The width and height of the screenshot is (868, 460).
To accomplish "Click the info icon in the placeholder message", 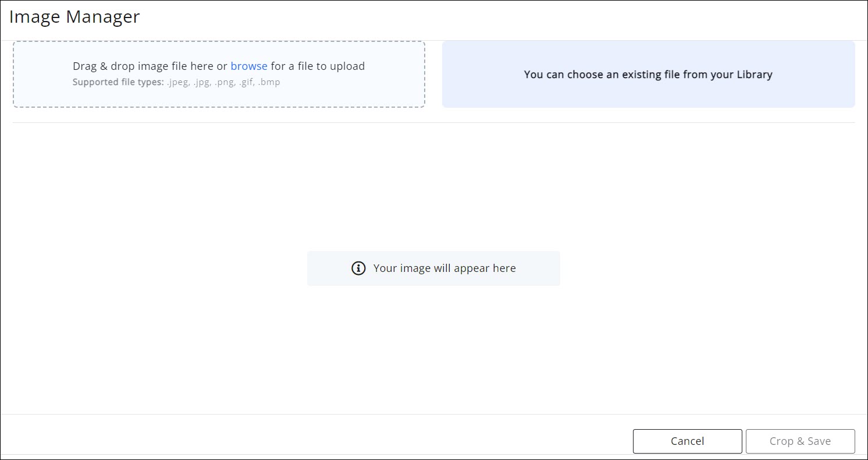I will 358,268.
